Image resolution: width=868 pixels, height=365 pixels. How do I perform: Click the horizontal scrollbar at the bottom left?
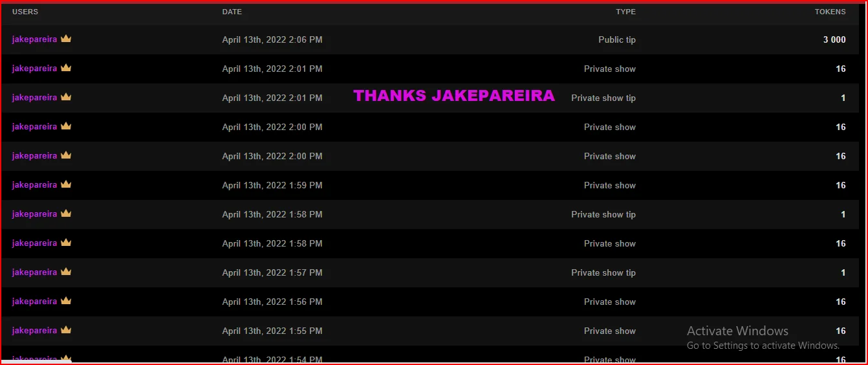coord(37,362)
